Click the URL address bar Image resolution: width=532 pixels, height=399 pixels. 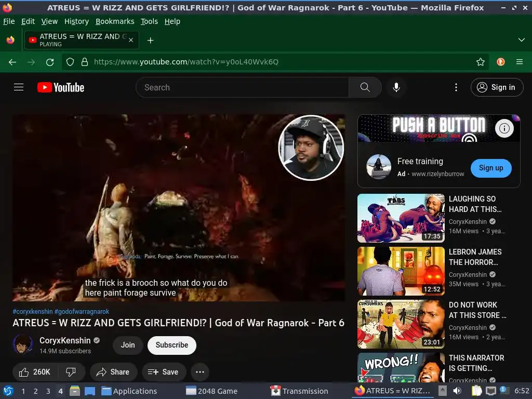pyautogui.click(x=275, y=62)
